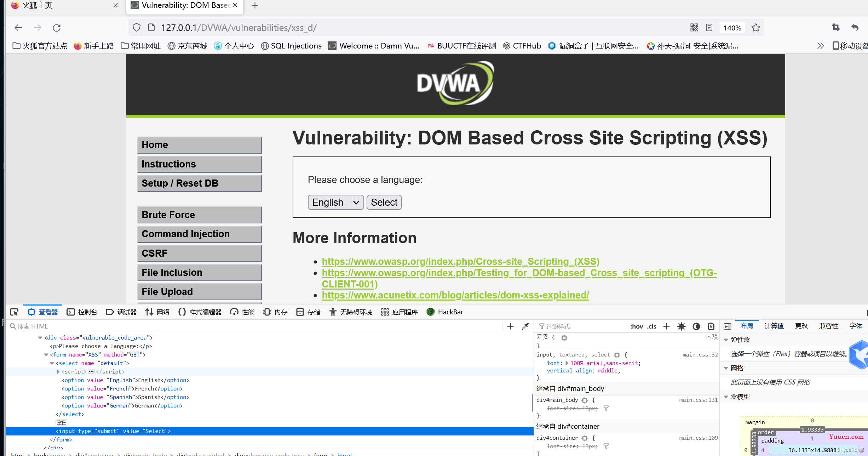Open the 样式编辑器 style editor tab
The height and width of the screenshot is (456, 868).
click(200, 312)
